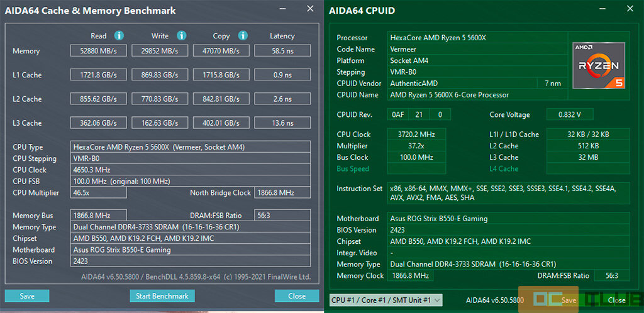Click the L2 Cache value 512 KB
The image size is (644, 313).
pyautogui.click(x=588, y=146)
